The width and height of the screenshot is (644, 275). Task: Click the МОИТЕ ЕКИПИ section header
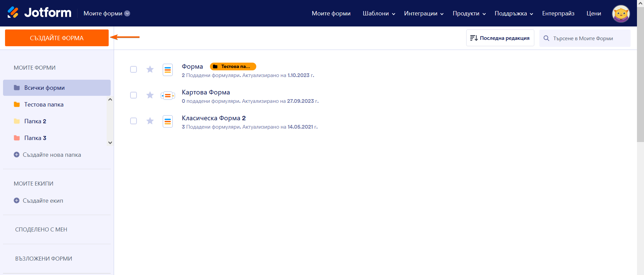[x=34, y=184]
